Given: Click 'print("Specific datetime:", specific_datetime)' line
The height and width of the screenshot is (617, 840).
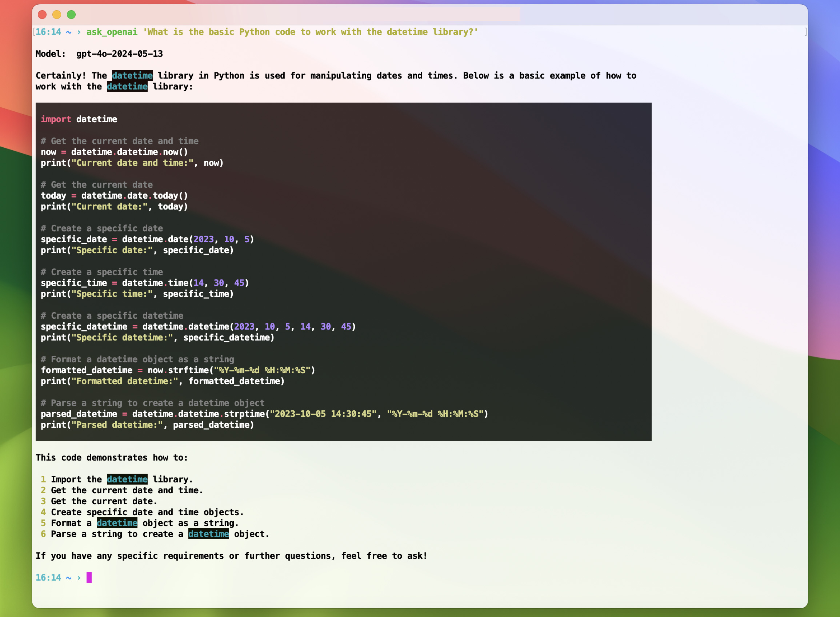Looking at the screenshot, I should (157, 338).
